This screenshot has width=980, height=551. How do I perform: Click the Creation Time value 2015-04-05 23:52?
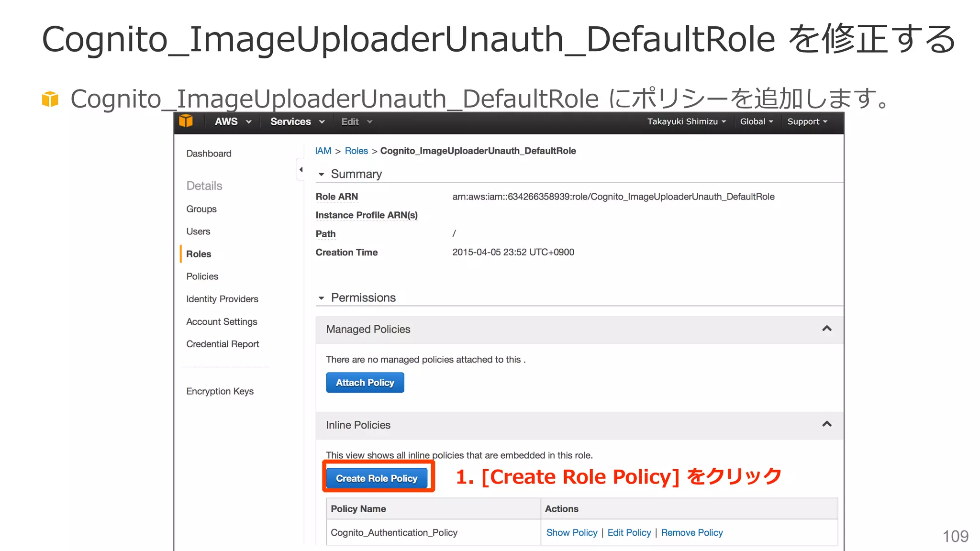[x=513, y=252]
